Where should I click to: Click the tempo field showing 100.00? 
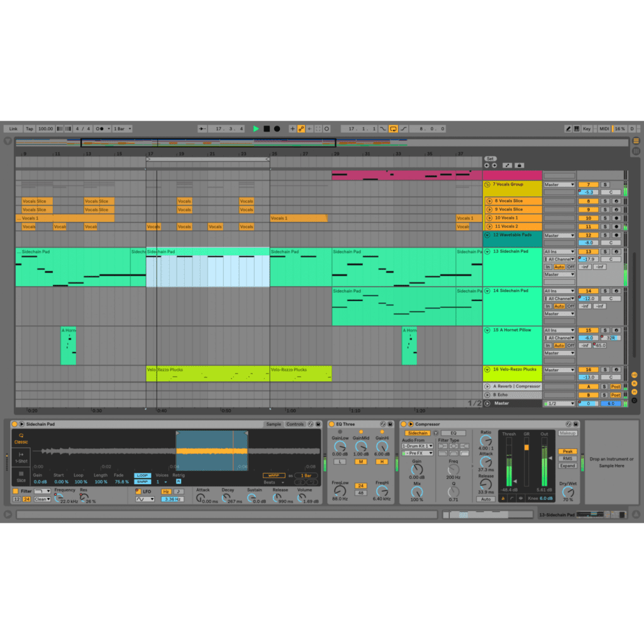45,128
